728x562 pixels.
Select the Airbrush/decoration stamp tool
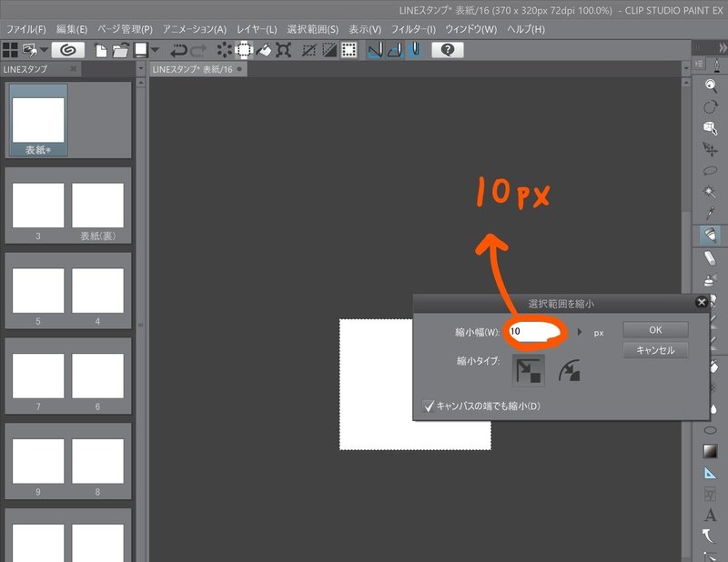point(710,280)
